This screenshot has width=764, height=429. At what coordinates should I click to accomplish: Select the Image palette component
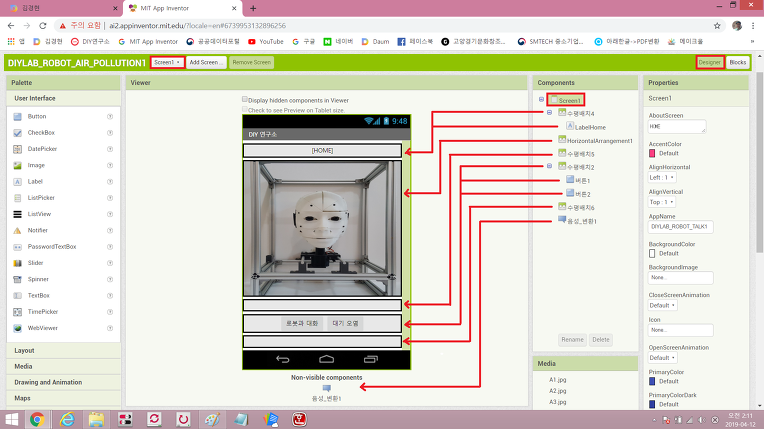coord(36,165)
